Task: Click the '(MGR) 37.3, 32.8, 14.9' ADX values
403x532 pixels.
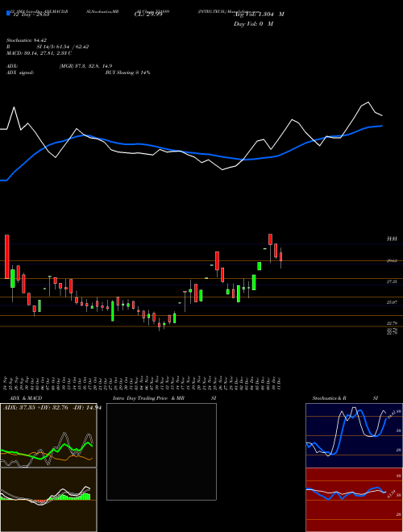Action: (x=85, y=66)
